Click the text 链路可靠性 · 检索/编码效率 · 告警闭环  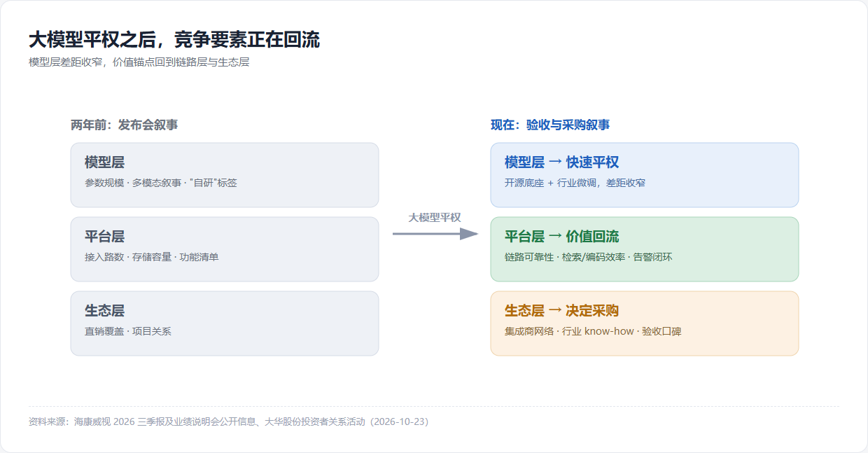pyautogui.click(x=588, y=257)
